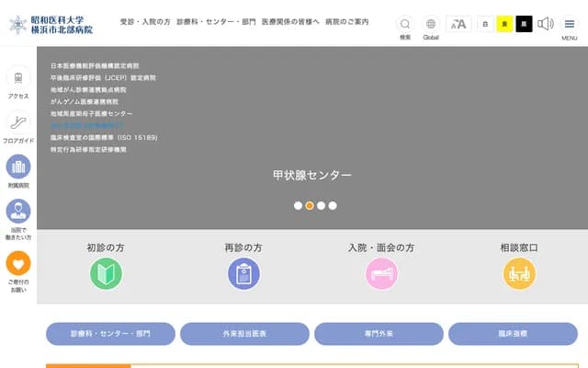Click the 附属病院 building icon

click(x=18, y=167)
